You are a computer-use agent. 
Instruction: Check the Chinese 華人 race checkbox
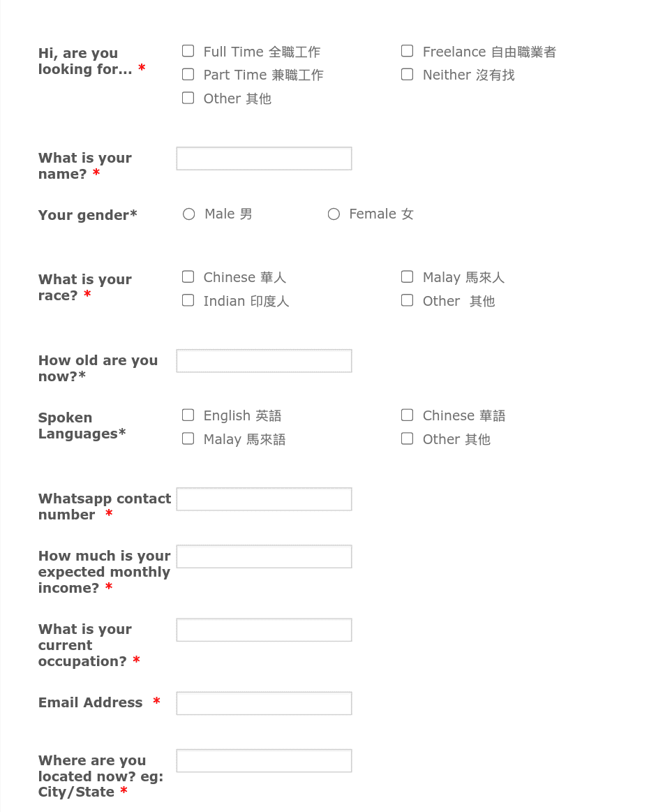188,276
